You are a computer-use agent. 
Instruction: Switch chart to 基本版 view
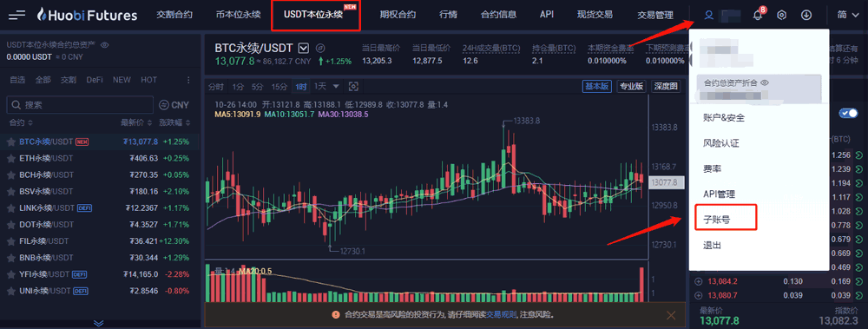pos(596,87)
